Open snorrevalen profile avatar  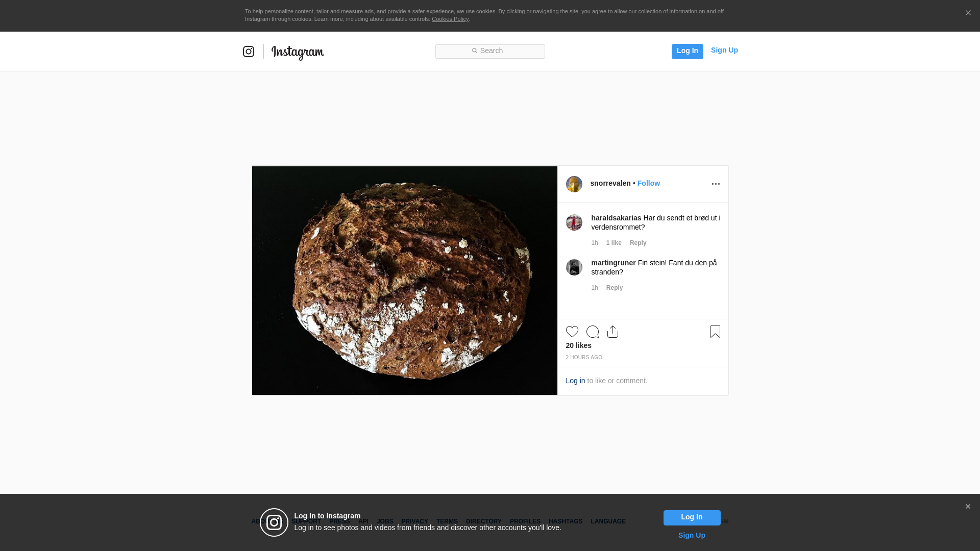click(x=574, y=184)
